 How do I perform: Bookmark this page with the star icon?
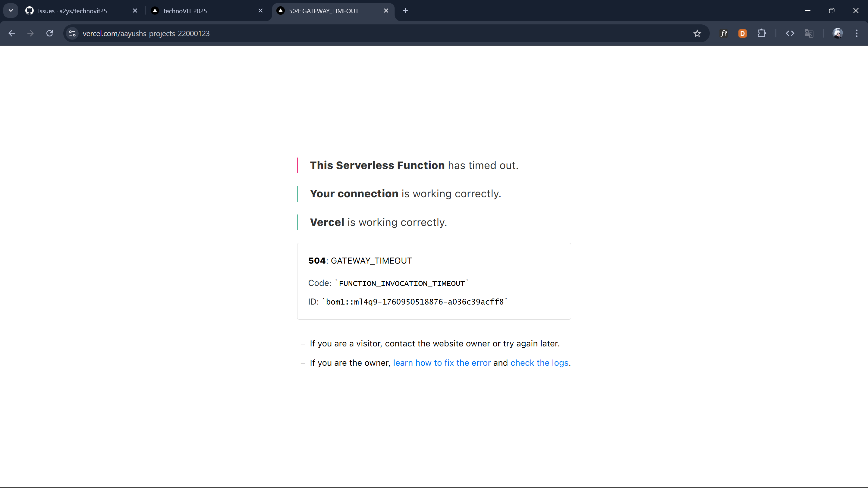pos(697,33)
